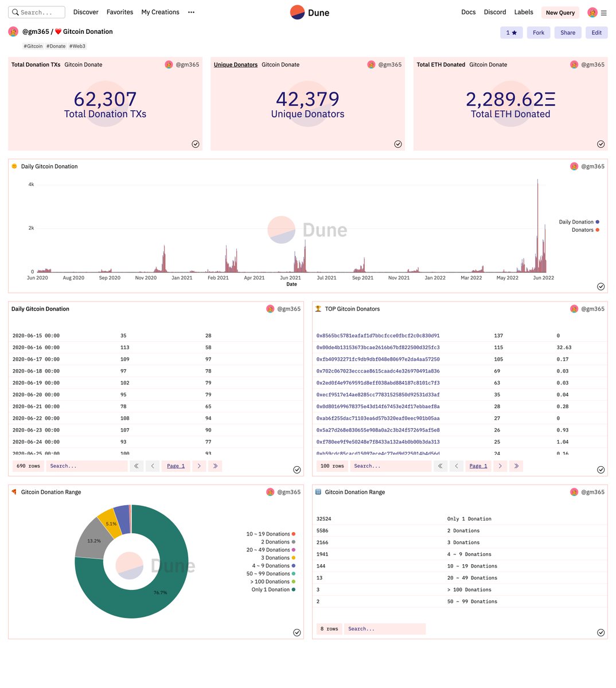Click the check icon on Daily Gitcoin Donation table
Screen dimensions: 616x688
click(x=297, y=470)
